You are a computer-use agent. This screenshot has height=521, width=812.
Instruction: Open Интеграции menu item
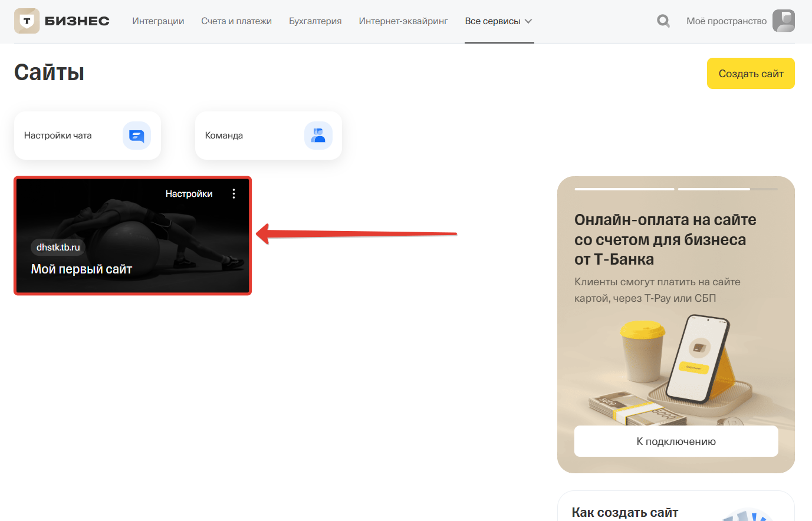[158, 21]
